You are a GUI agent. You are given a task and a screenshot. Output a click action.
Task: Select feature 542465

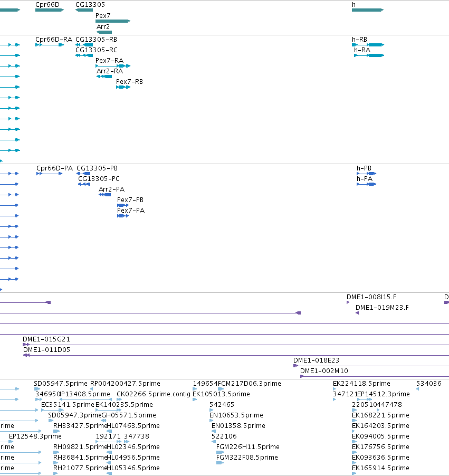click(x=211, y=410)
